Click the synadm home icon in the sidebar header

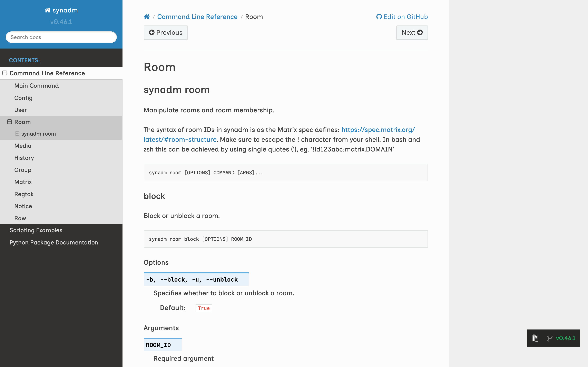coord(48,10)
